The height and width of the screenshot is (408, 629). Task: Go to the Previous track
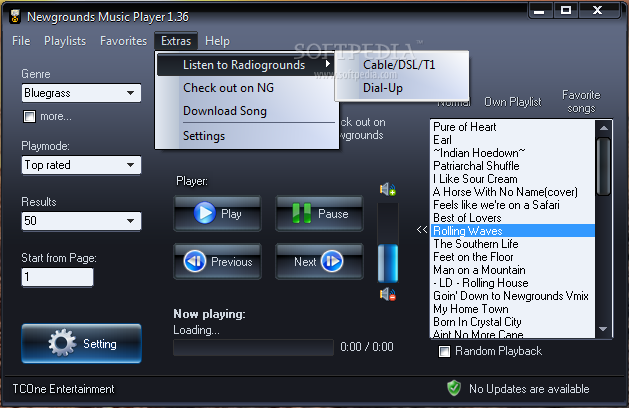[217, 262]
